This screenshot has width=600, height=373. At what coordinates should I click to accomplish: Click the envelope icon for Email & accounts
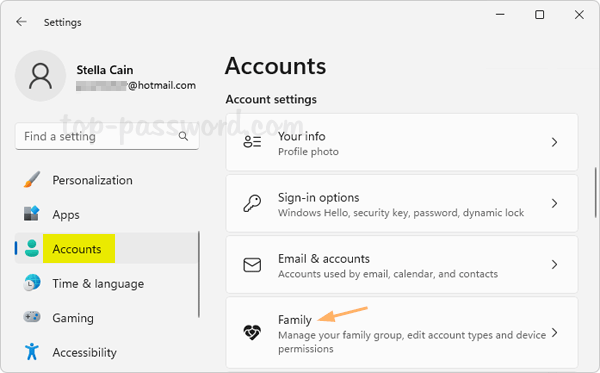coord(252,265)
